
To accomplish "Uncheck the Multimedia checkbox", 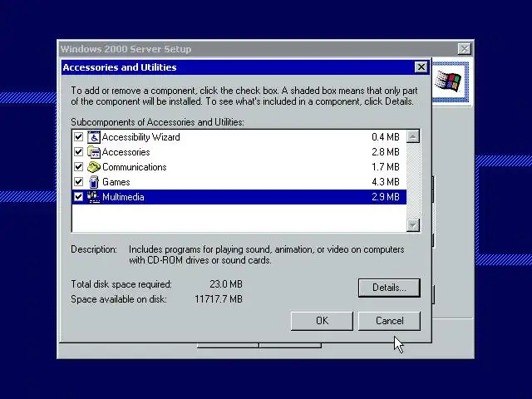I will coord(78,196).
